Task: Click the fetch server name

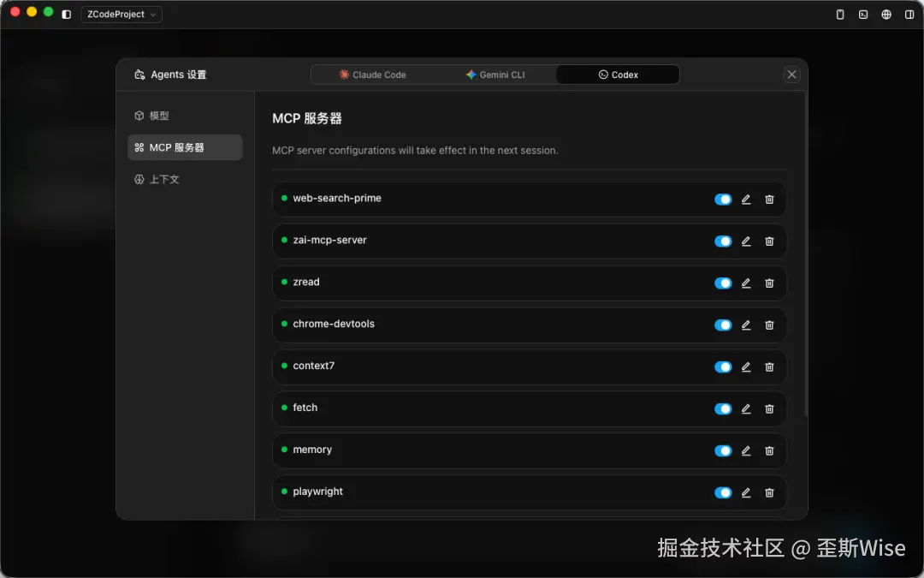Action: (305, 408)
